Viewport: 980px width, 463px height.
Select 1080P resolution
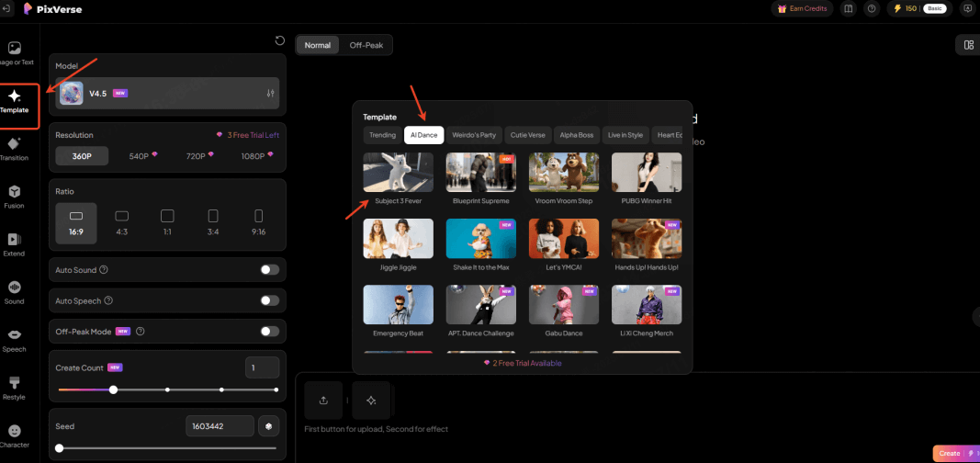pos(257,156)
